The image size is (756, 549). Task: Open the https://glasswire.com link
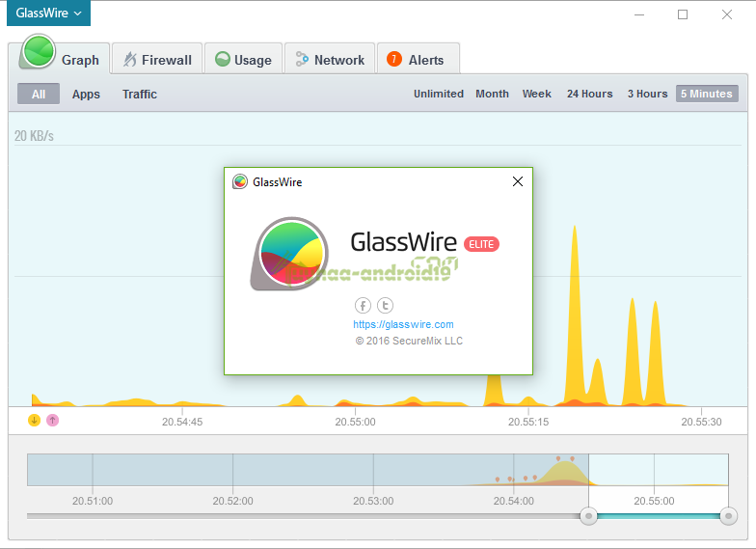point(403,324)
